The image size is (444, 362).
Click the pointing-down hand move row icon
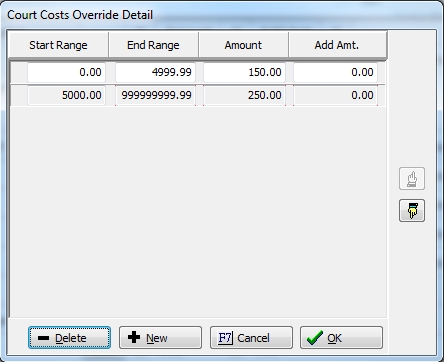point(412,211)
